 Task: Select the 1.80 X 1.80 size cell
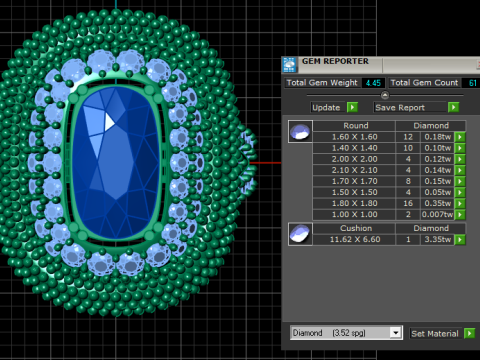point(354,203)
